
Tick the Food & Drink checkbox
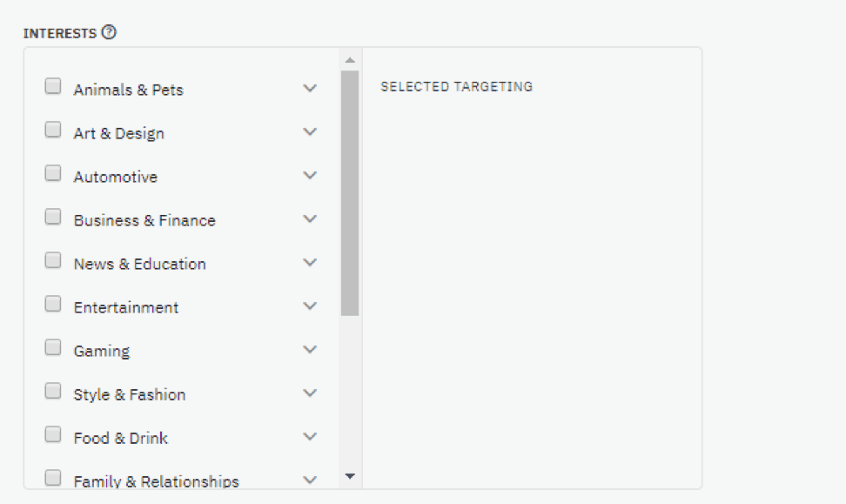pos(53,434)
